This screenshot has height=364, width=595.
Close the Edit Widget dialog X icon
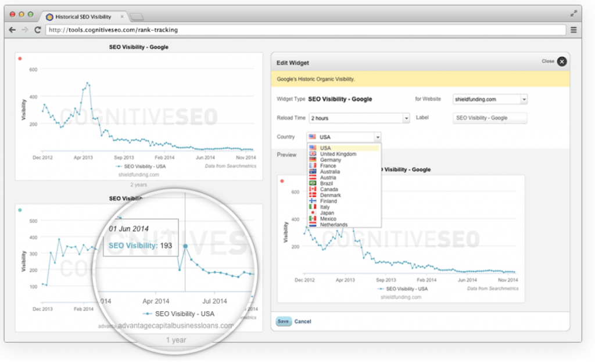point(562,62)
